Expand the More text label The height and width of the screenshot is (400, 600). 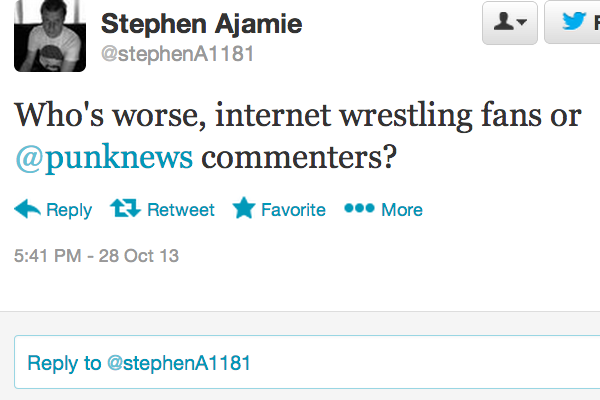pos(402,210)
